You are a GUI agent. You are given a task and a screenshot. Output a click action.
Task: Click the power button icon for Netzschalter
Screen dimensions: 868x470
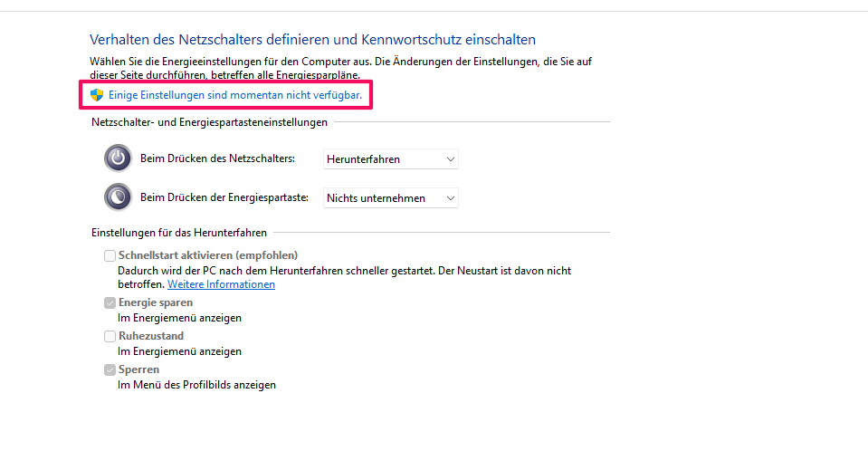pos(118,158)
